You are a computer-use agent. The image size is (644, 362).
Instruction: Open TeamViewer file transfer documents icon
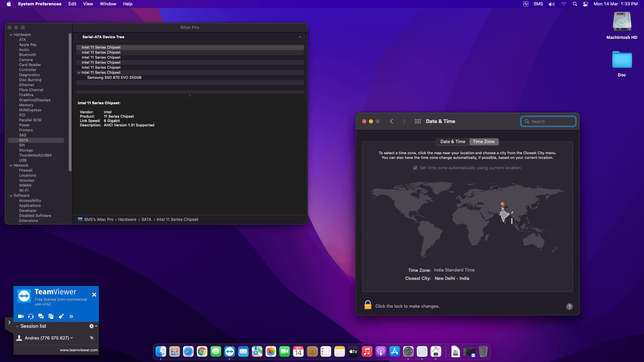[51, 316]
